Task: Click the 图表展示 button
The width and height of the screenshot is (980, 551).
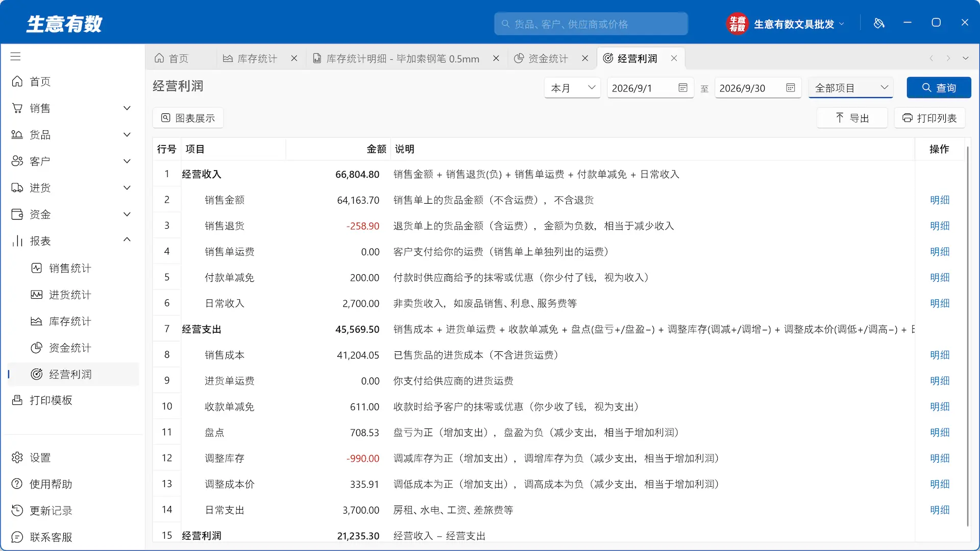Action: coord(188,118)
